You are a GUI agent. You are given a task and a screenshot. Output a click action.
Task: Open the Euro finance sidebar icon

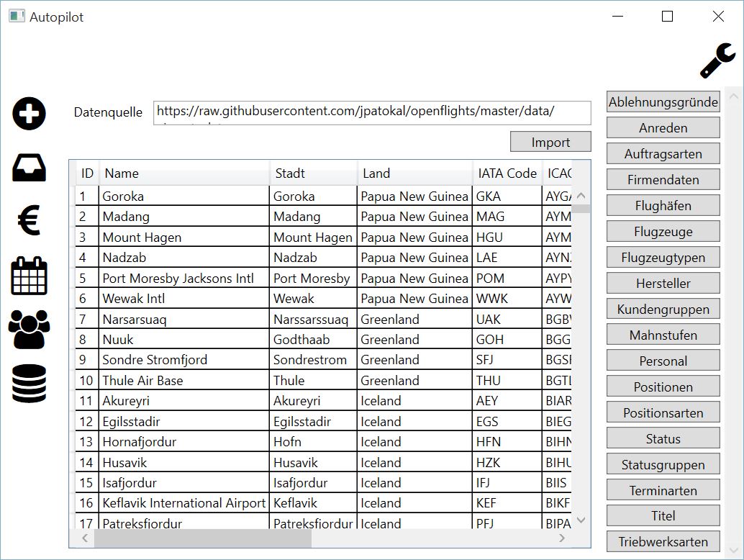(29, 220)
